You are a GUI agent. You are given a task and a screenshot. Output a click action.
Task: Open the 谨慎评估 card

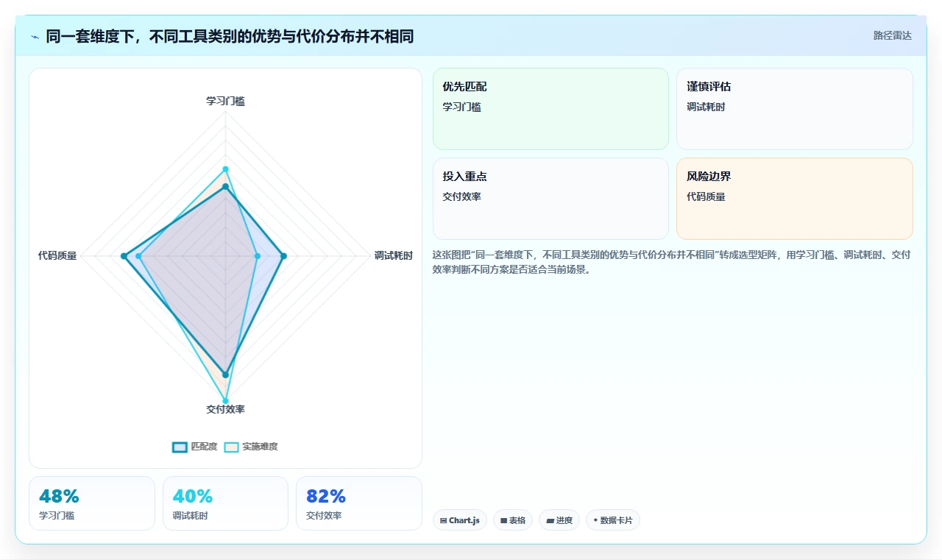[795, 109]
